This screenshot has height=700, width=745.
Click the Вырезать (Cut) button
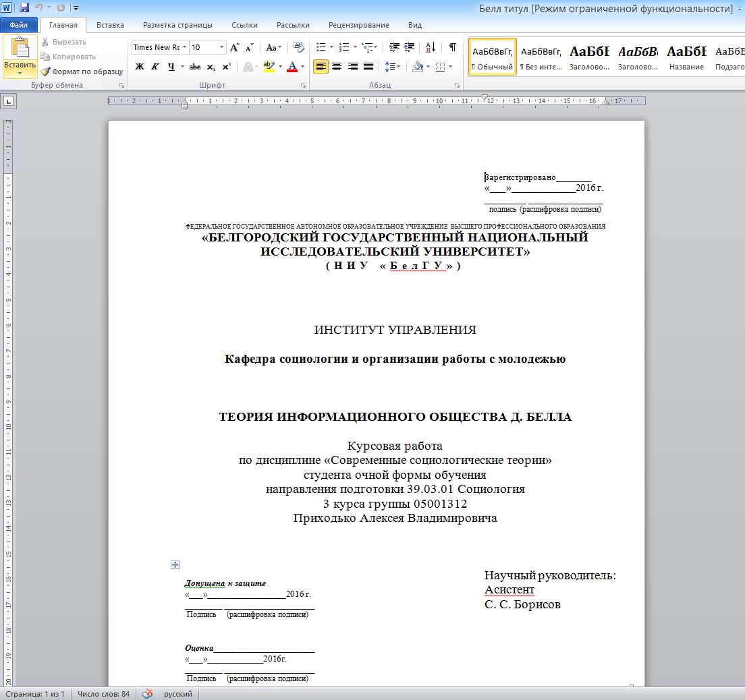click(x=64, y=42)
